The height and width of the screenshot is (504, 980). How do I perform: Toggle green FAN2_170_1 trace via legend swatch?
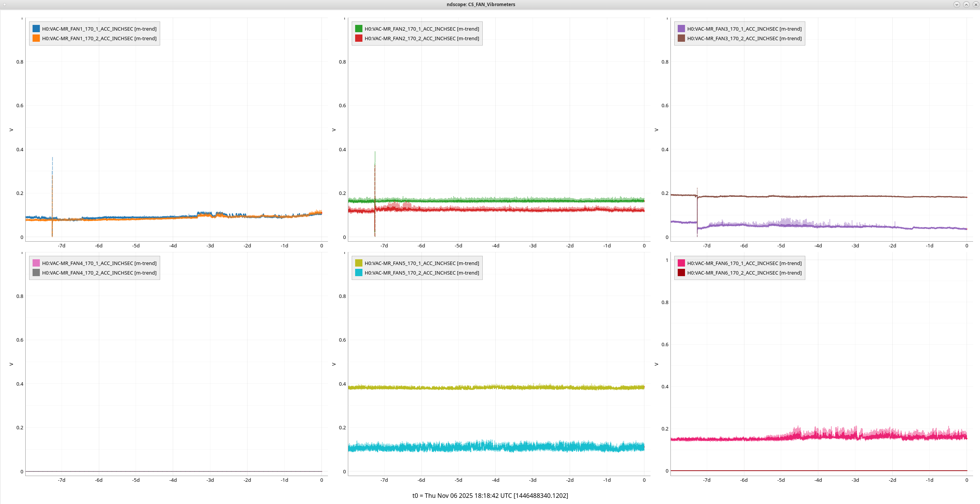(x=359, y=29)
